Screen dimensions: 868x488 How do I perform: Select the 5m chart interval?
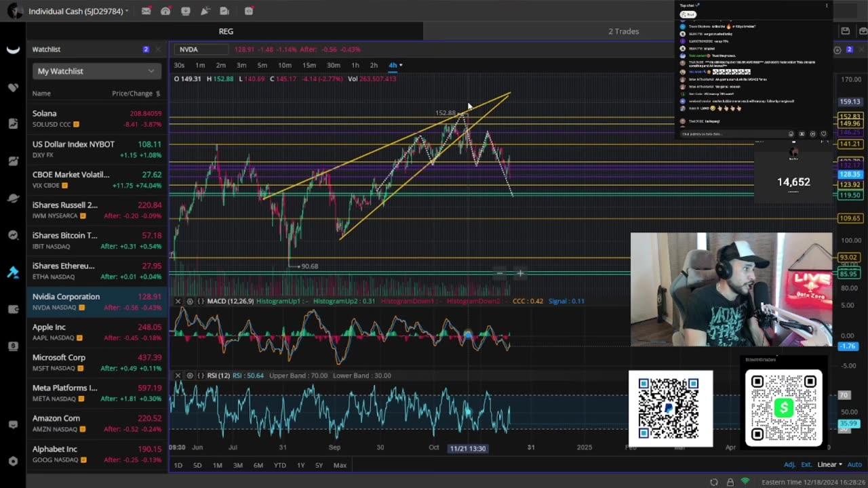[x=262, y=65]
